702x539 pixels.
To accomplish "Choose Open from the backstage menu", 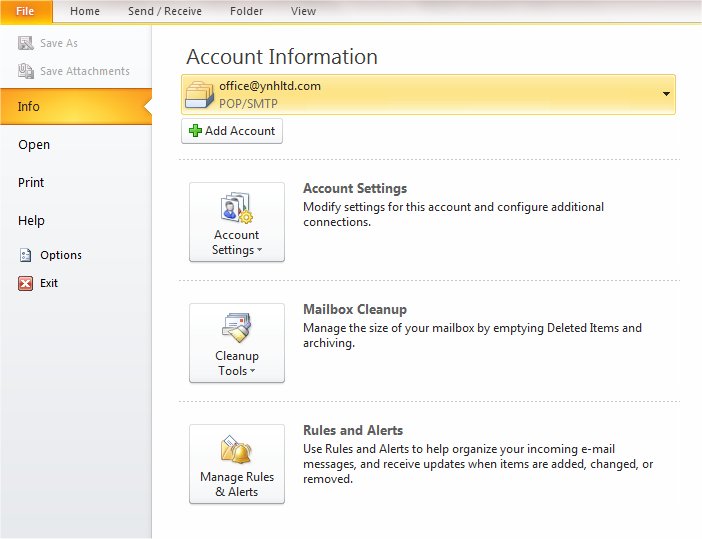I will [x=34, y=145].
